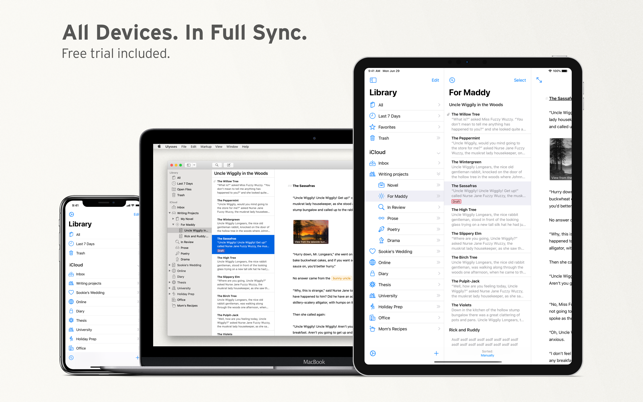Open In Review magnifier icon on iPad

[381, 208]
